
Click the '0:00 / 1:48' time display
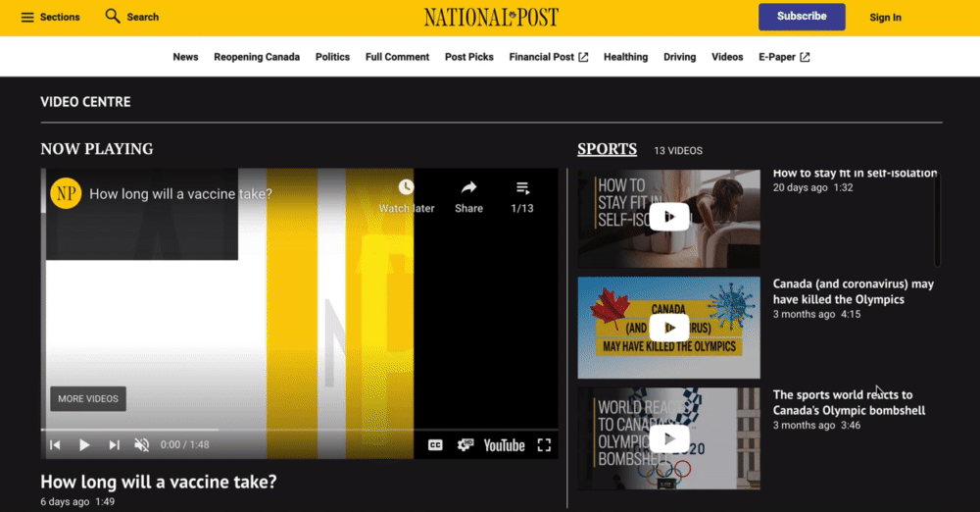coord(184,445)
